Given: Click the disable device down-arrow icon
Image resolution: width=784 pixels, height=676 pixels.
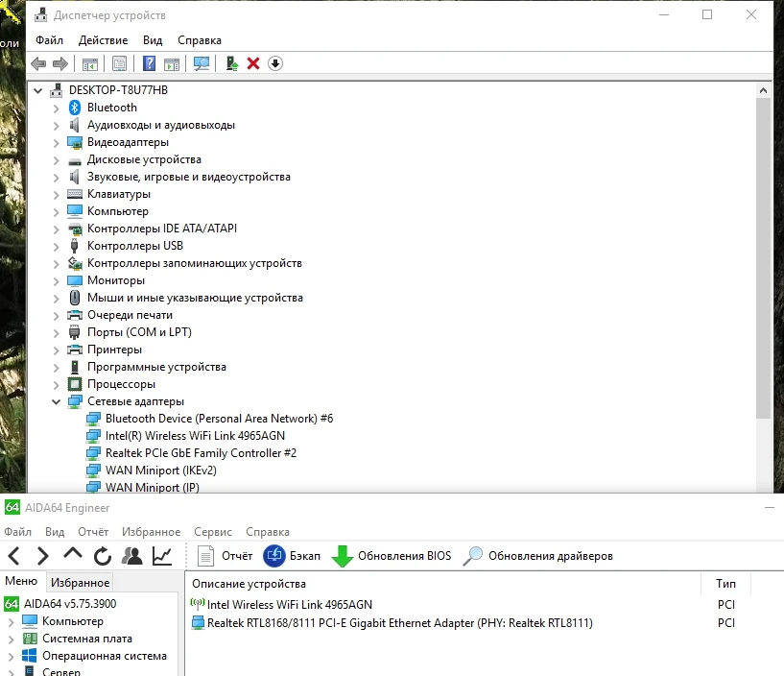Looking at the screenshot, I should click(275, 63).
